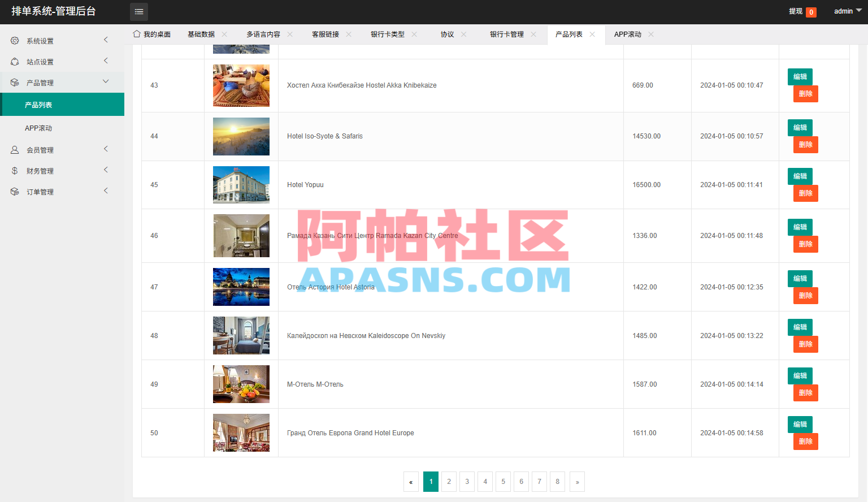Switch to the 多语言内容 tab
868x502 pixels.
pyautogui.click(x=263, y=34)
